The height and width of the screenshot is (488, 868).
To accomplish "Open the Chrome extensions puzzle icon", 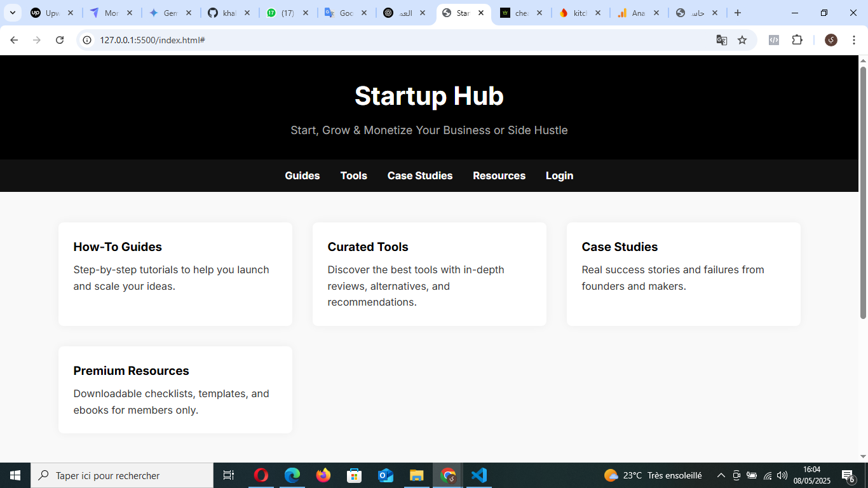I will point(797,40).
